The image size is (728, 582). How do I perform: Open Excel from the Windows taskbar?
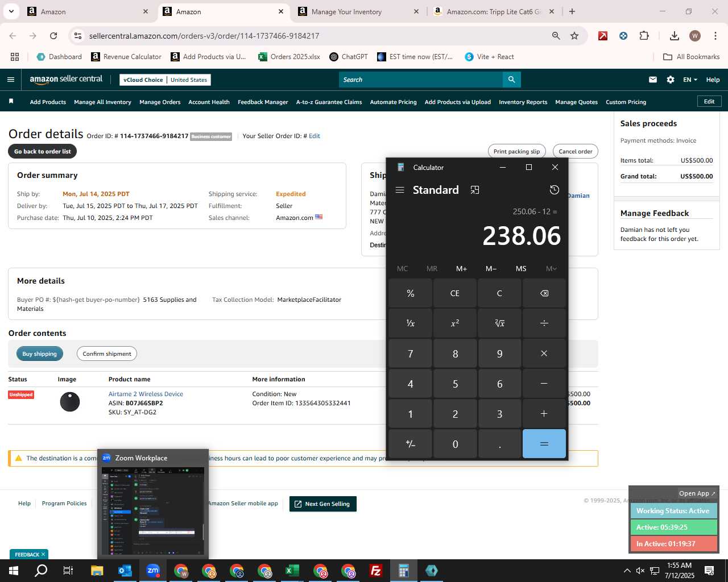pyautogui.click(x=292, y=571)
